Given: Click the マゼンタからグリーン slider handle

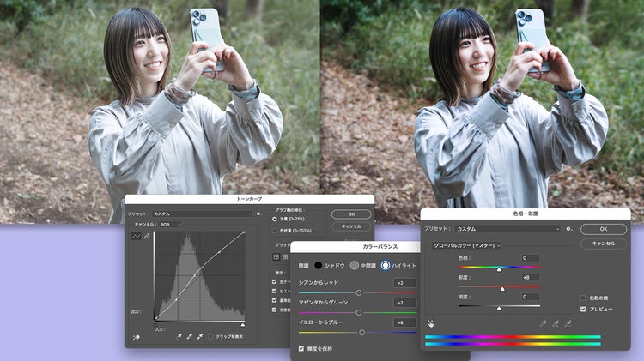Looking at the screenshot, I should coord(359,313).
